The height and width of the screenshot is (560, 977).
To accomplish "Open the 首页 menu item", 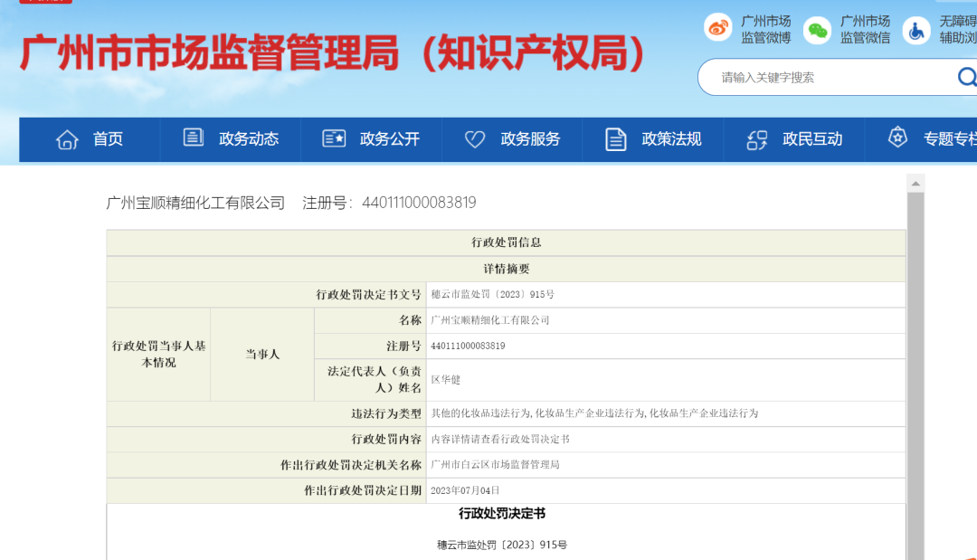I will (x=108, y=139).
